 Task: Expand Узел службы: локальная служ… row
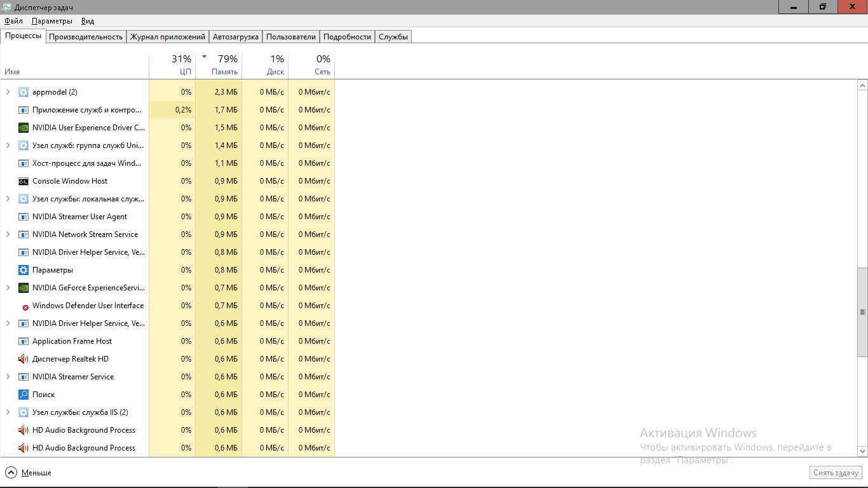pos(8,199)
